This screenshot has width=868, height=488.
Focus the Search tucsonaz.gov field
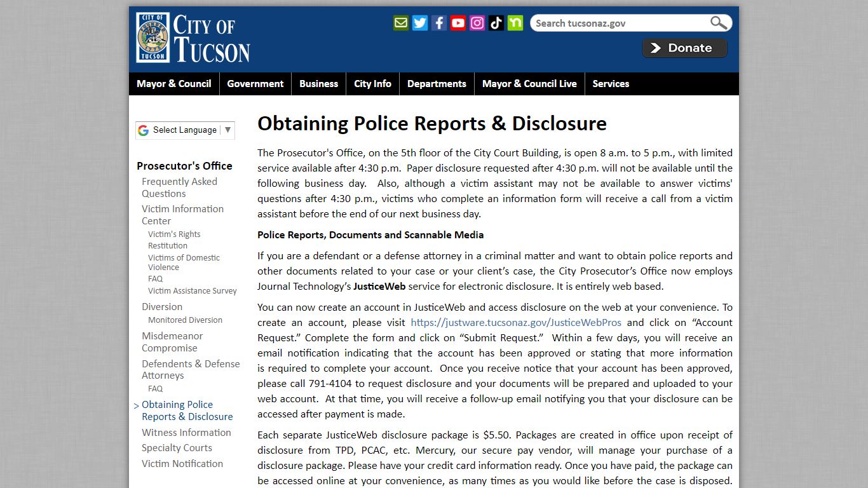621,23
